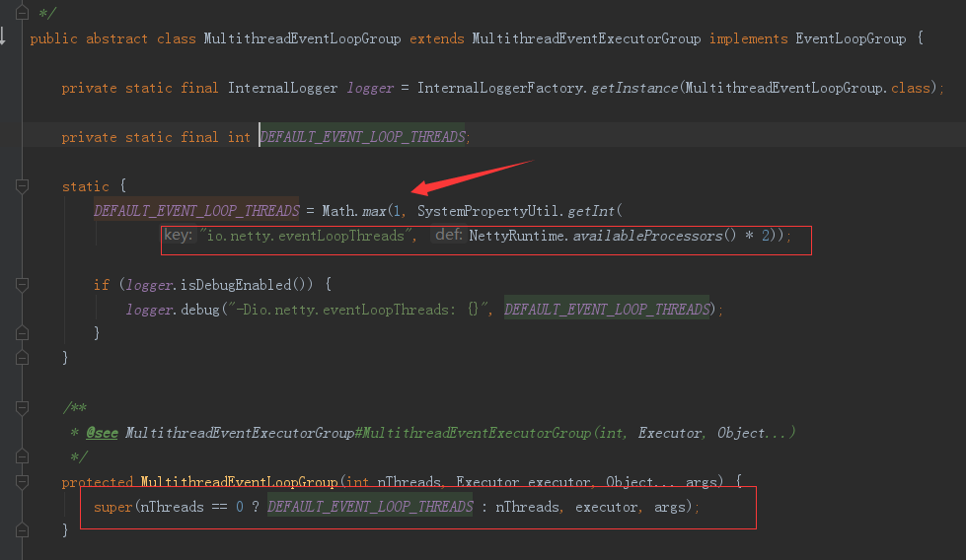Click InternalLoggerFactory in the logger initializer
This screenshot has width=966, height=560.
[x=499, y=88]
